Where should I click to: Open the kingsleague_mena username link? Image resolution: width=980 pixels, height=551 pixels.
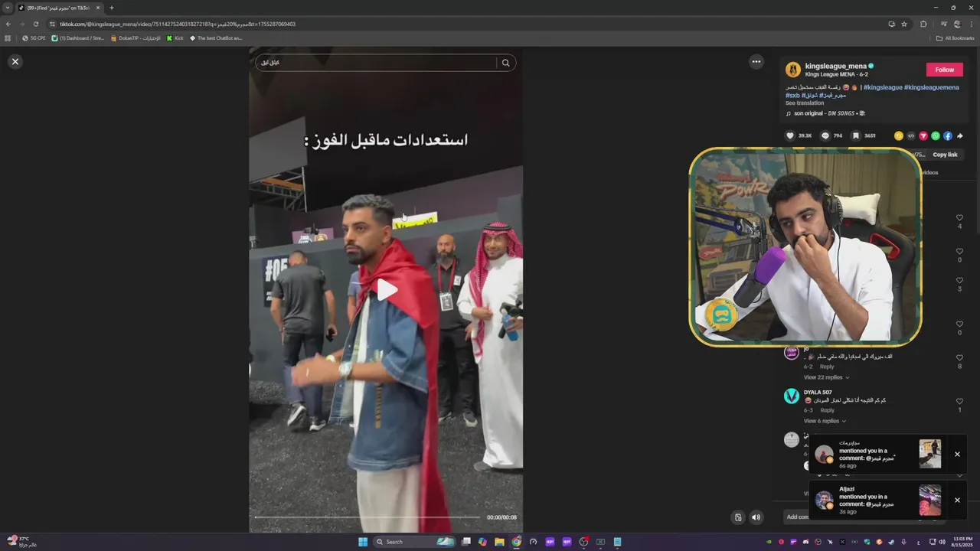click(x=836, y=66)
